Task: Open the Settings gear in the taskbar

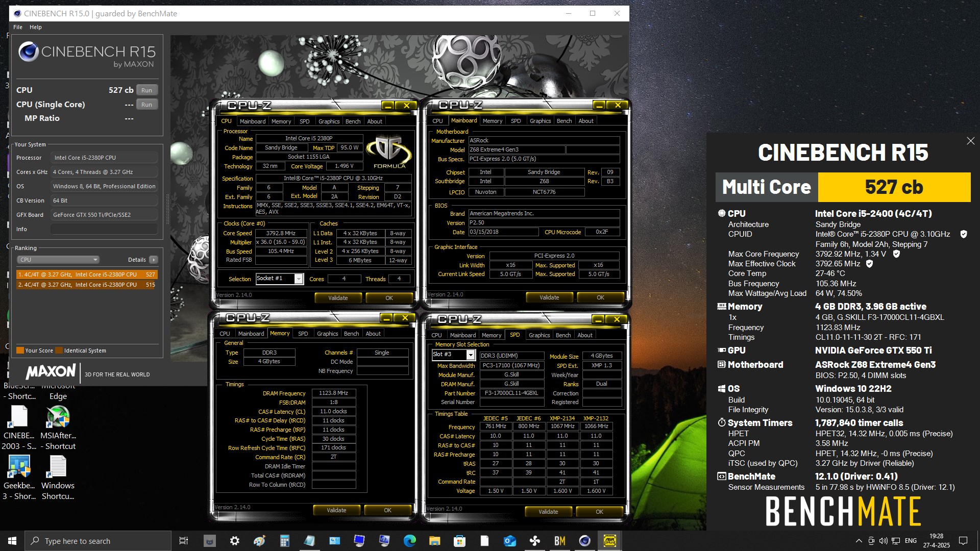Action: pyautogui.click(x=234, y=541)
